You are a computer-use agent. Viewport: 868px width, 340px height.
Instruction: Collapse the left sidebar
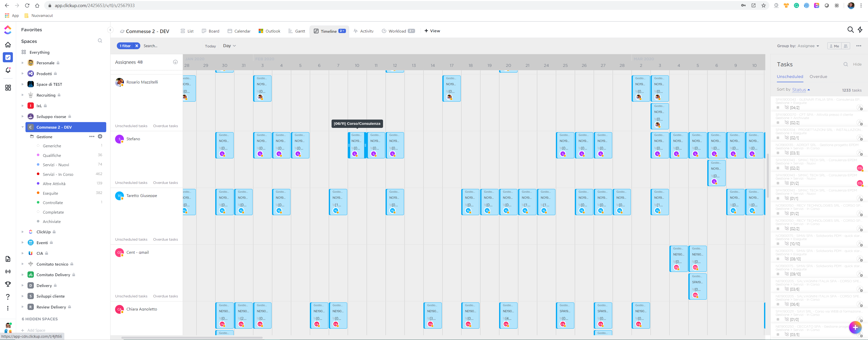tap(110, 30)
